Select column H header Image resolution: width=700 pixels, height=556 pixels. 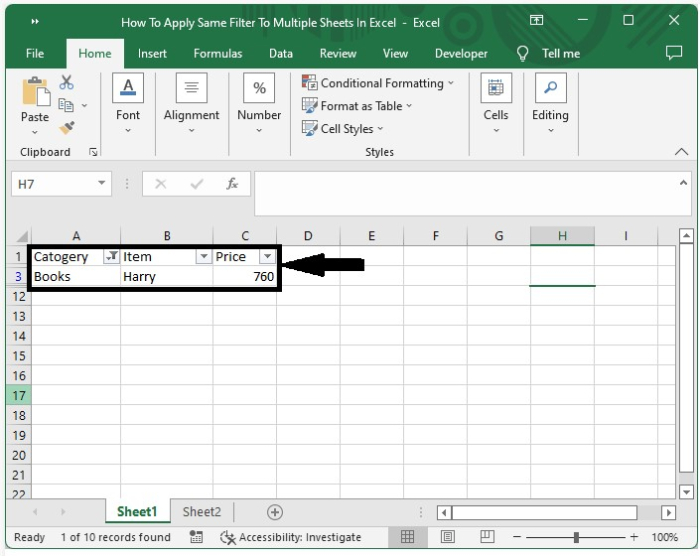562,235
